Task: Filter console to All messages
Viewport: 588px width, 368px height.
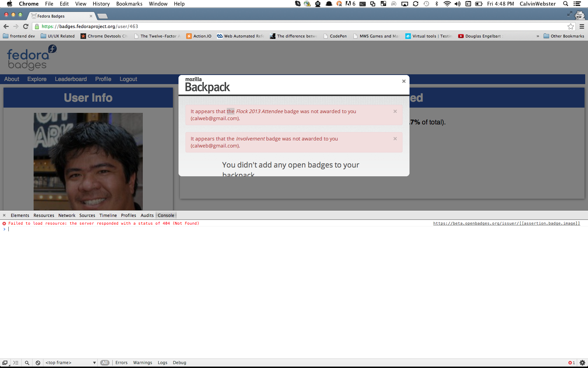Action: [x=105, y=363]
